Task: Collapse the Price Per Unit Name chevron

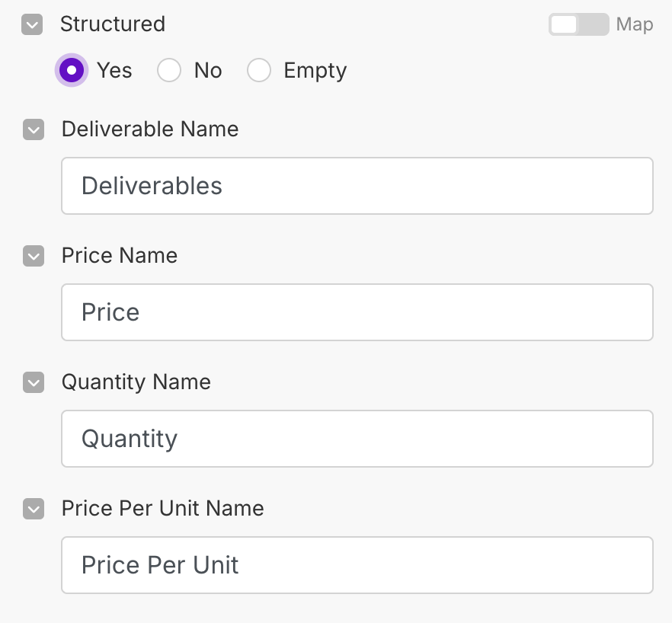Action: coord(34,509)
